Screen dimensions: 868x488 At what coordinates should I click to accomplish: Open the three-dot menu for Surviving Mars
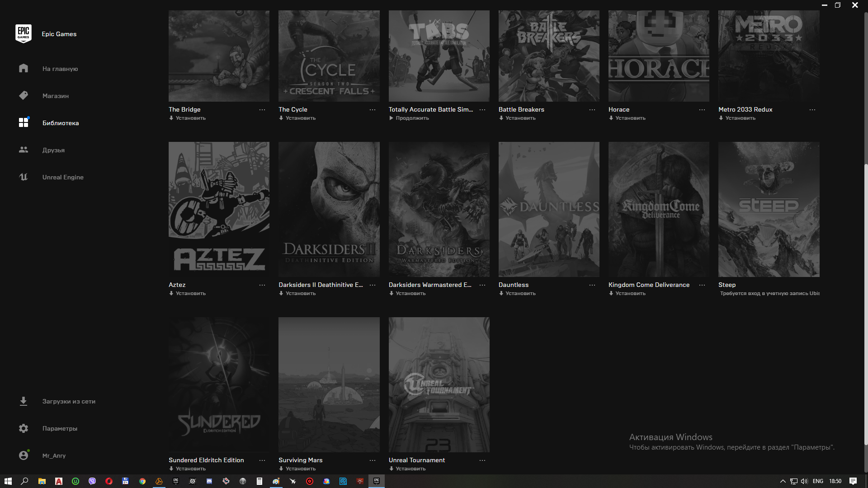pos(373,460)
